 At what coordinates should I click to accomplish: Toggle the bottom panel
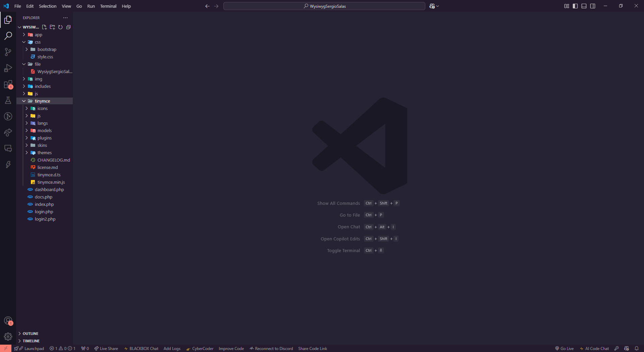tap(584, 6)
